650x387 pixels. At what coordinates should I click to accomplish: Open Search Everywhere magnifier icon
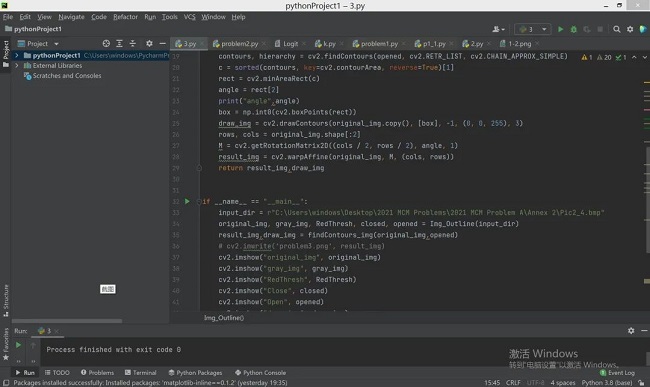617,29
